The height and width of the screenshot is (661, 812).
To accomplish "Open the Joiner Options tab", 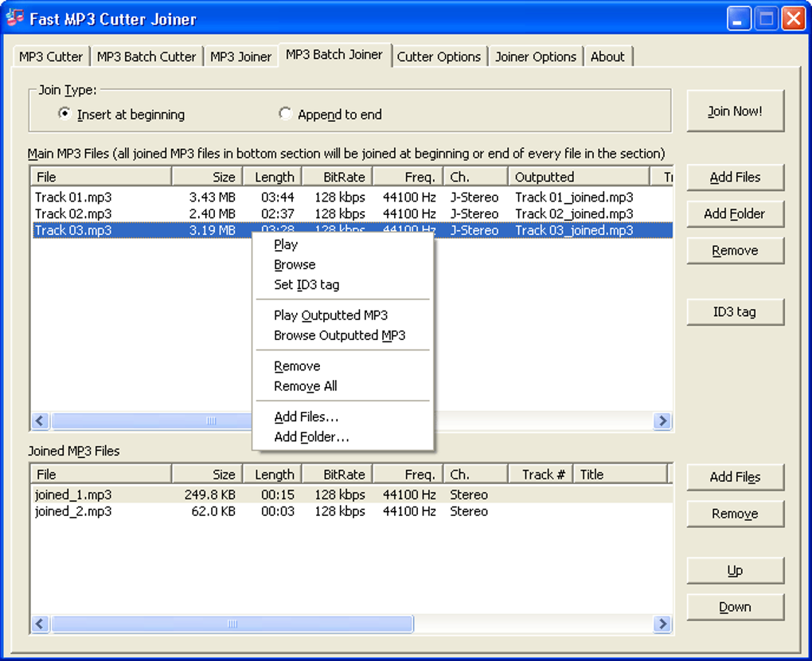I will (x=535, y=57).
